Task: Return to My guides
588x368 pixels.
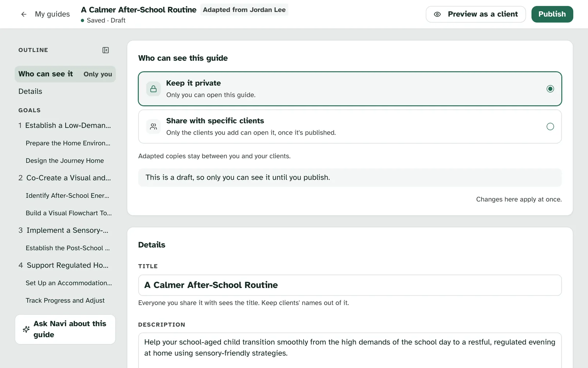Action: click(52, 14)
